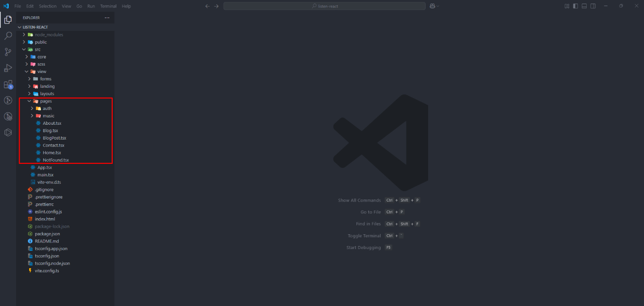
Task: Collapse the pages folder
Action: [46, 101]
